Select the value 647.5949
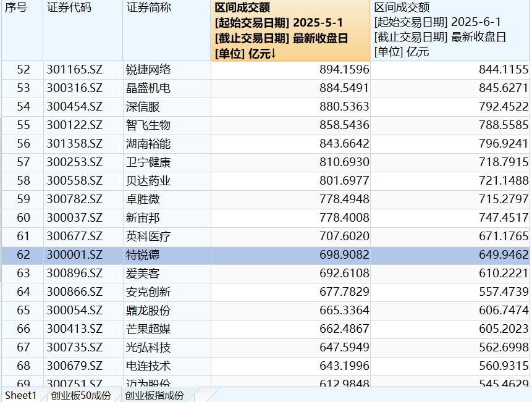 [291, 348]
